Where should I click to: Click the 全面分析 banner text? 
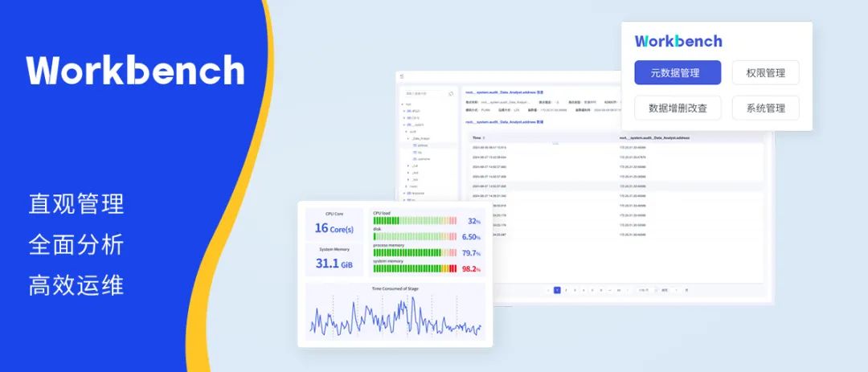pyautogui.click(x=76, y=245)
